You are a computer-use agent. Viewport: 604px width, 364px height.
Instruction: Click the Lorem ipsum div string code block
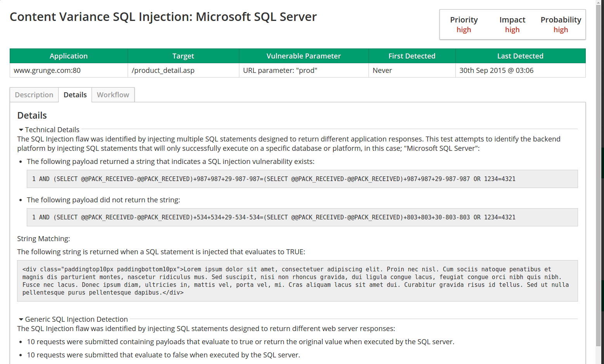click(x=297, y=281)
